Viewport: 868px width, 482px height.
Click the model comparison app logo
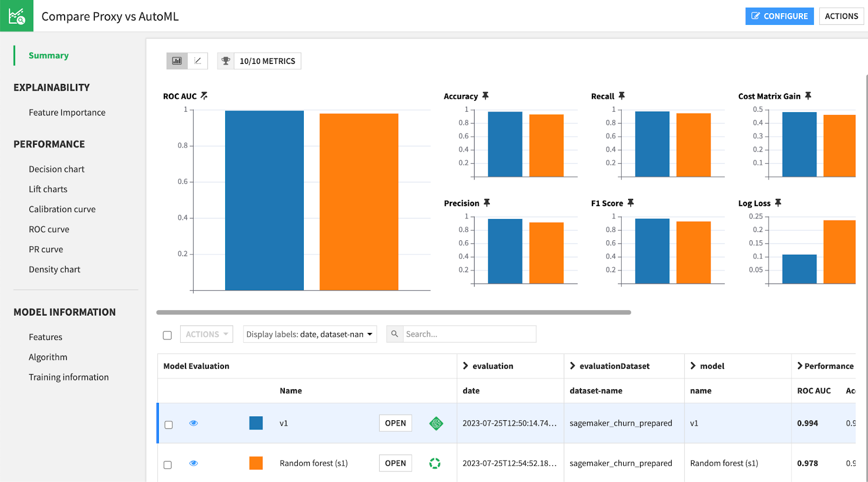tap(16, 16)
